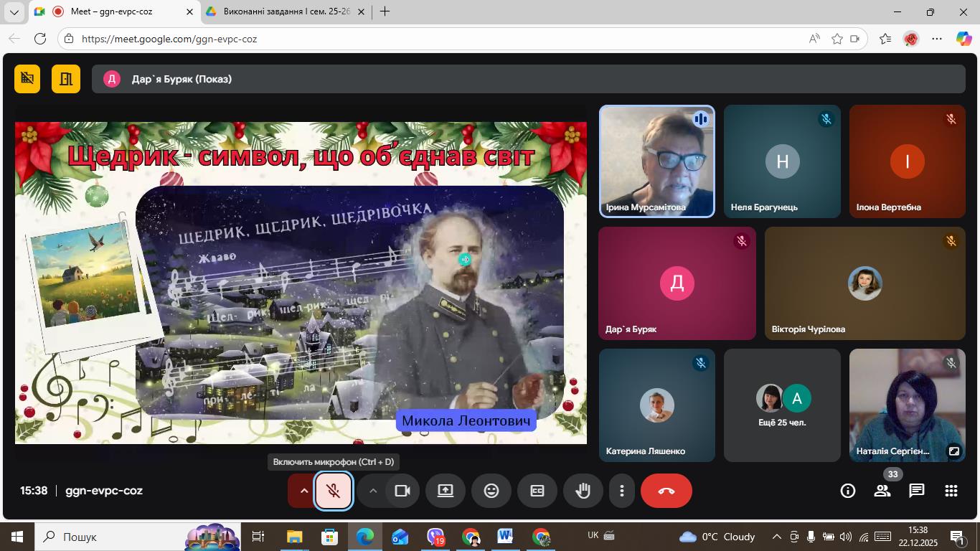Expand the video settings arrow
The height and width of the screenshot is (551, 980).
pos(372,491)
